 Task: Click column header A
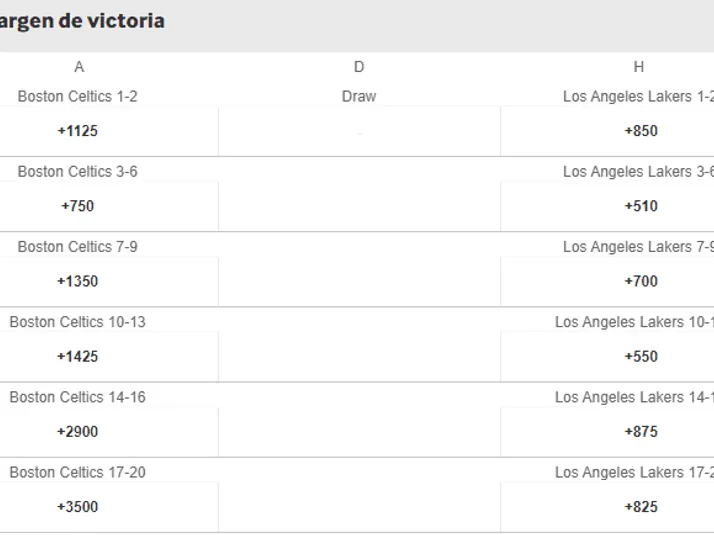[x=79, y=67]
